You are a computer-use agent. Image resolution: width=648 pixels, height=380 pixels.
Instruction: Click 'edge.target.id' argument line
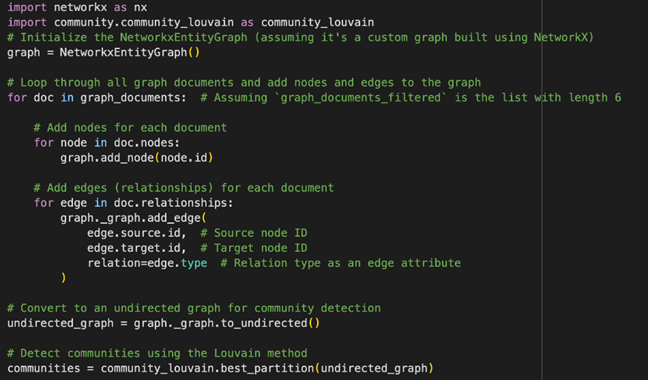pyautogui.click(x=133, y=248)
